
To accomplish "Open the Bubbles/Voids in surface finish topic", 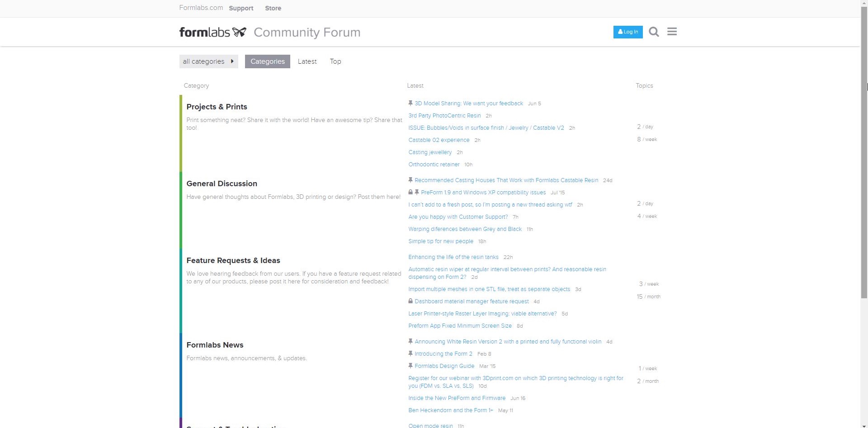I will (486, 128).
